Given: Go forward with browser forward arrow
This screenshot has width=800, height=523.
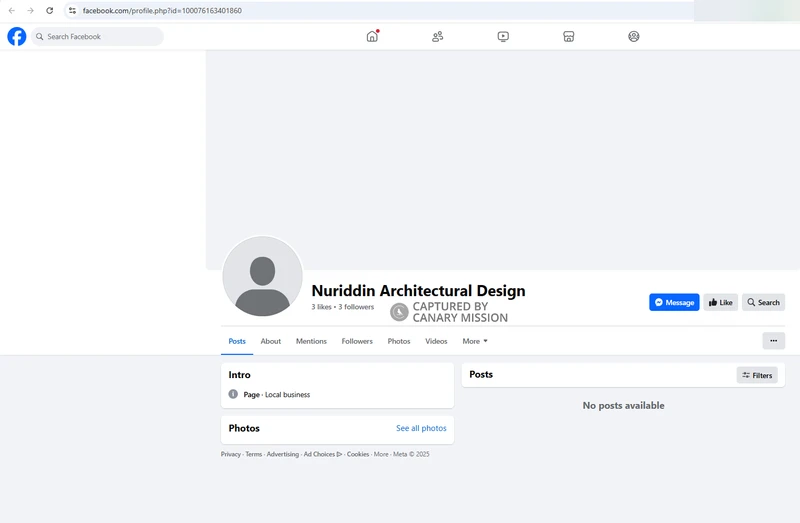Looking at the screenshot, I should point(31,10).
